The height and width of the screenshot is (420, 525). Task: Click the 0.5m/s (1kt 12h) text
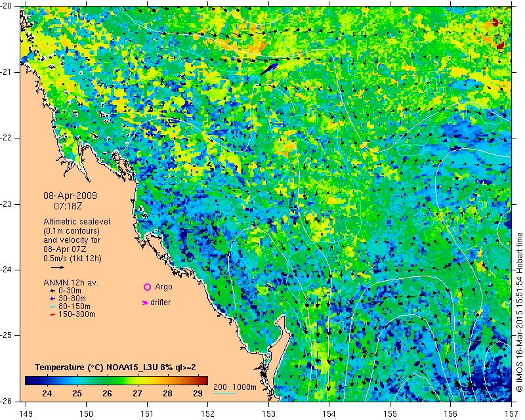(72, 259)
